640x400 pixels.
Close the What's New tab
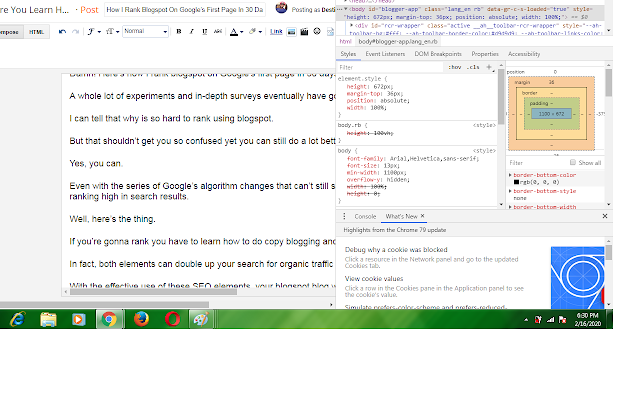click(x=422, y=216)
